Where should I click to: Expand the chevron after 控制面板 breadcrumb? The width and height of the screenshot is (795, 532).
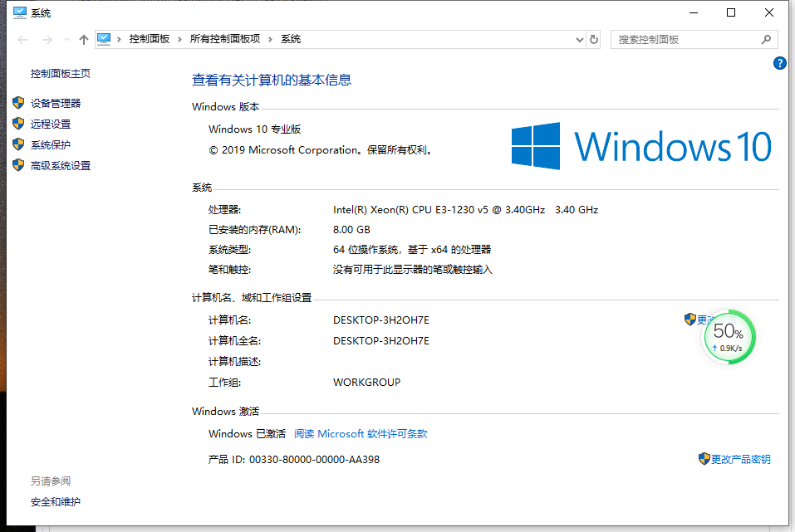pyautogui.click(x=179, y=40)
